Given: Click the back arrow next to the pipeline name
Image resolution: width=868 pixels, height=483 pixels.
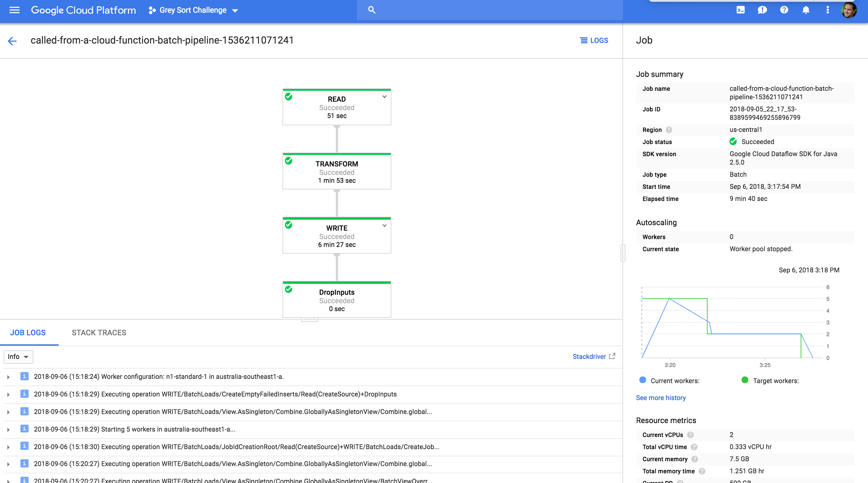Looking at the screenshot, I should 12,41.
